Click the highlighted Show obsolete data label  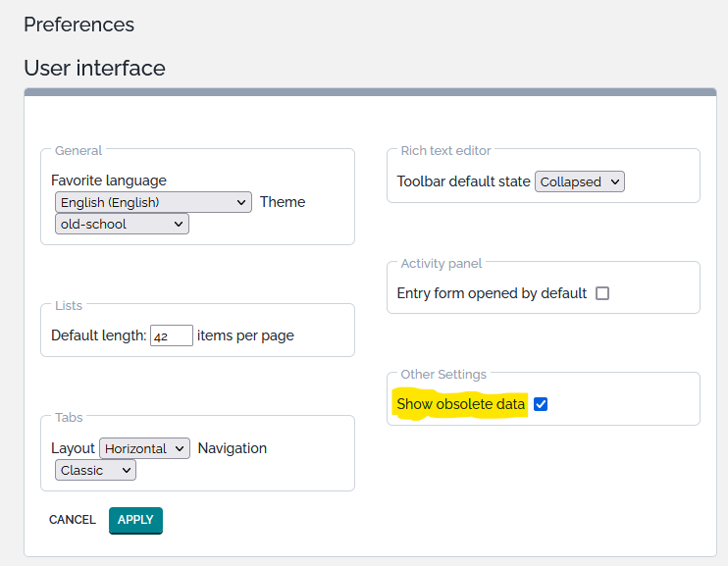(461, 404)
